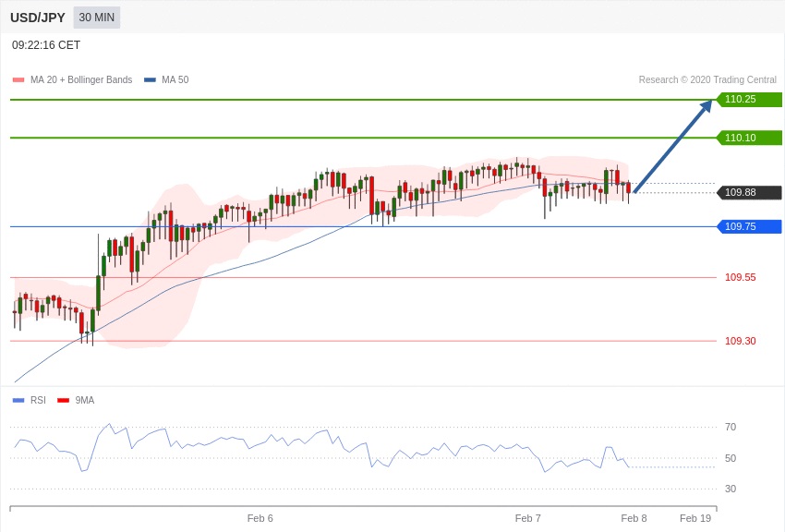Click the red 109.55 support label
Image resolution: width=785 pixels, height=532 pixels.
pyautogui.click(x=740, y=277)
